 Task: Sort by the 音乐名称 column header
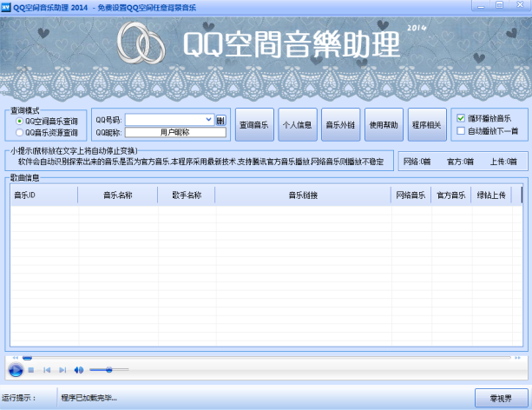point(118,195)
